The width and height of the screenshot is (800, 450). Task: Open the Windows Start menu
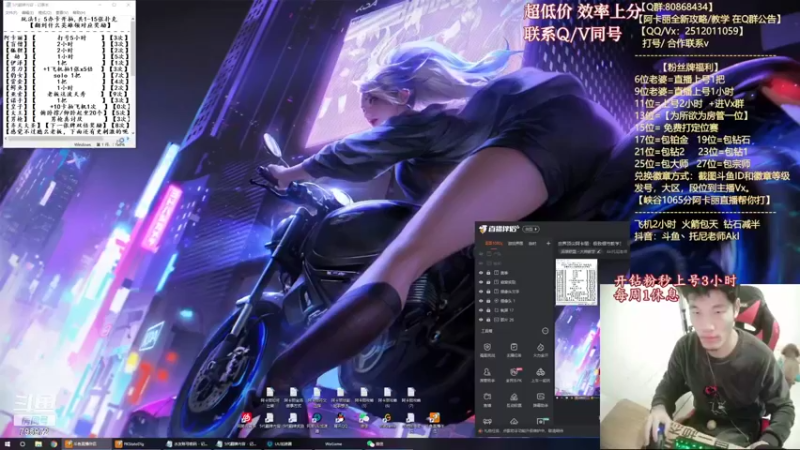tap(7, 444)
